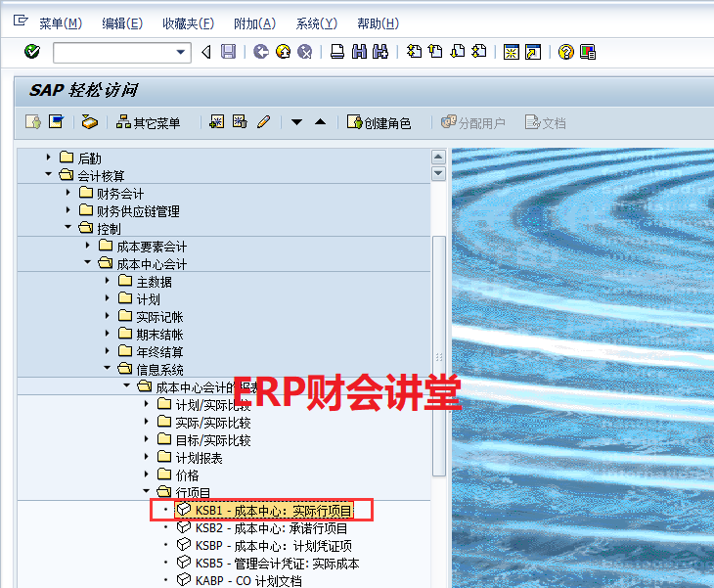Expand the 财务会计 folder node
This screenshot has height=588, width=714.
point(68,194)
